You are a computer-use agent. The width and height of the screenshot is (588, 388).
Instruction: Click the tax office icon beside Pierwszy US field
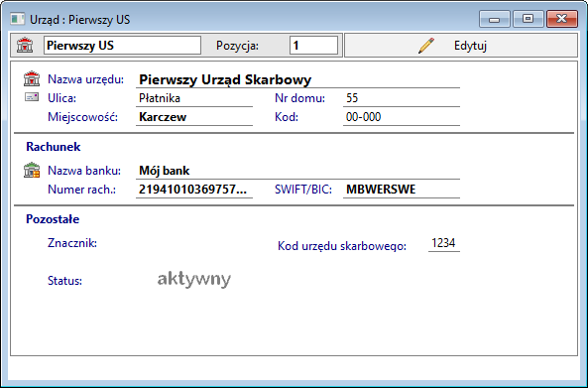[x=25, y=46]
